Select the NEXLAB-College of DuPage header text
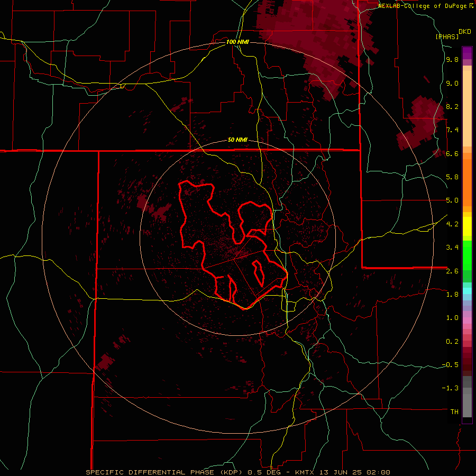Image resolution: width=476 pixels, height=476 pixels. pyautogui.click(x=423, y=6)
